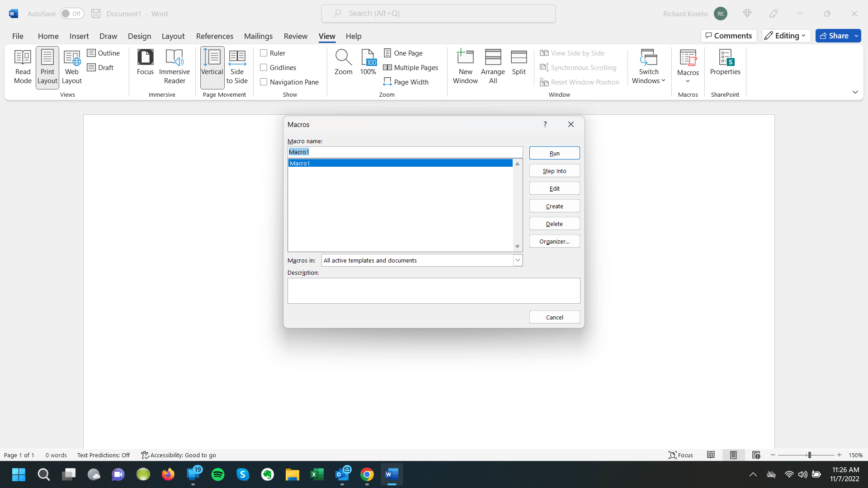868x488 pixels.
Task: Open the Editing mode dropdown
Action: tap(786, 36)
